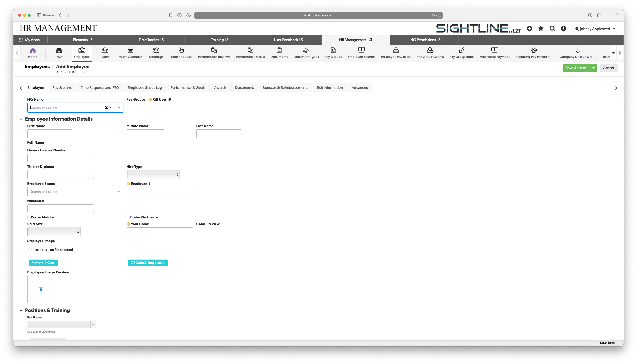Open the Exit Information tab

tap(329, 88)
